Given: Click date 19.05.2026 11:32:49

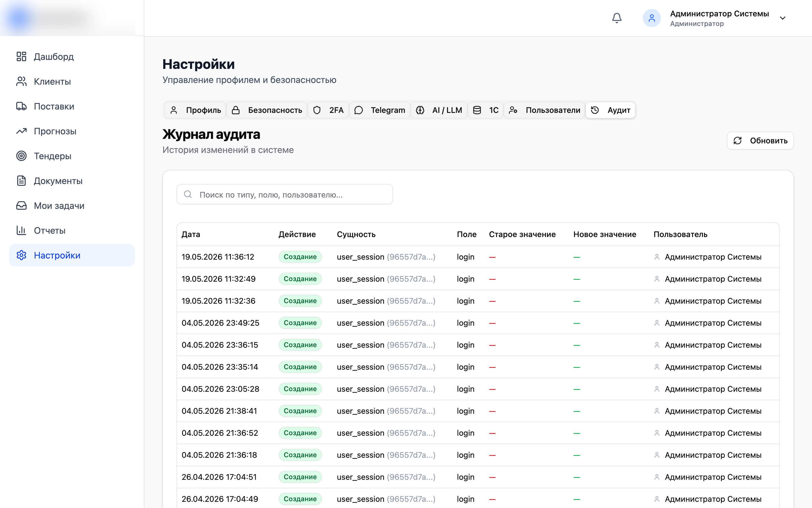Looking at the screenshot, I should [x=219, y=279].
